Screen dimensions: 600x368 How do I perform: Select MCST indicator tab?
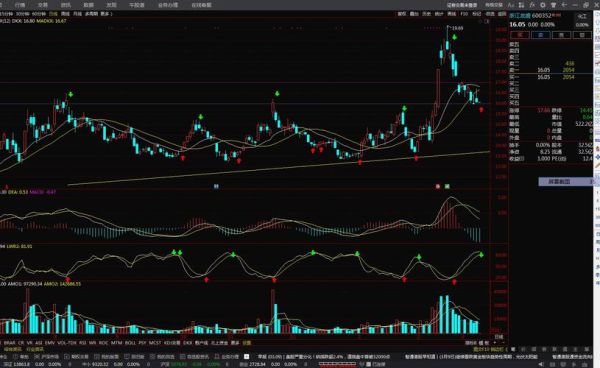pyautogui.click(x=155, y=343)
